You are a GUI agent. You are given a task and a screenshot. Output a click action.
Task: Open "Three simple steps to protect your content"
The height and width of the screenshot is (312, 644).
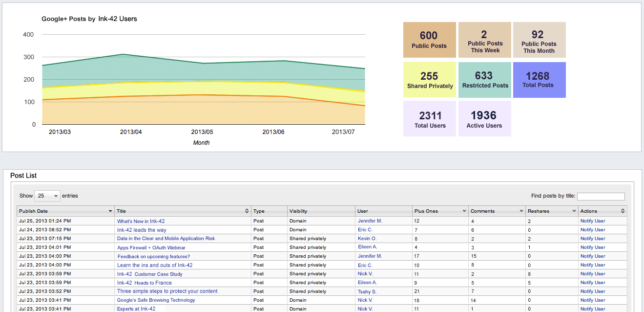(x=167, y=291)
